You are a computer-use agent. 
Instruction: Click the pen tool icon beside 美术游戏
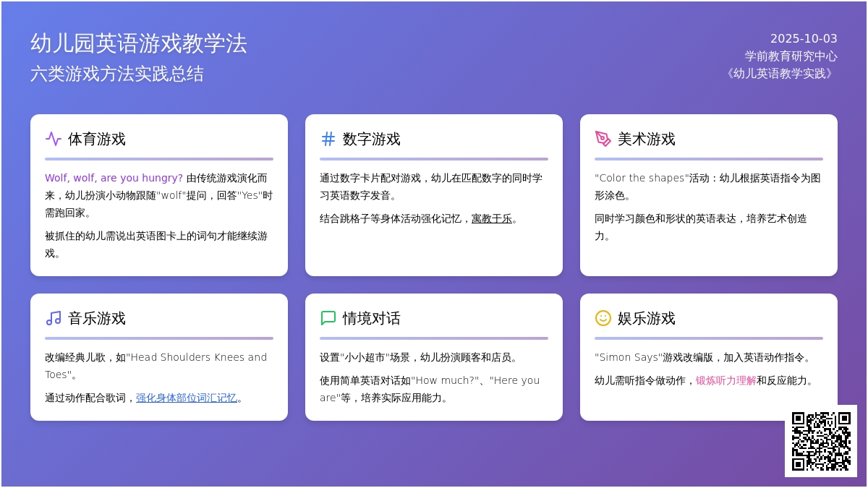pos(603,139)
